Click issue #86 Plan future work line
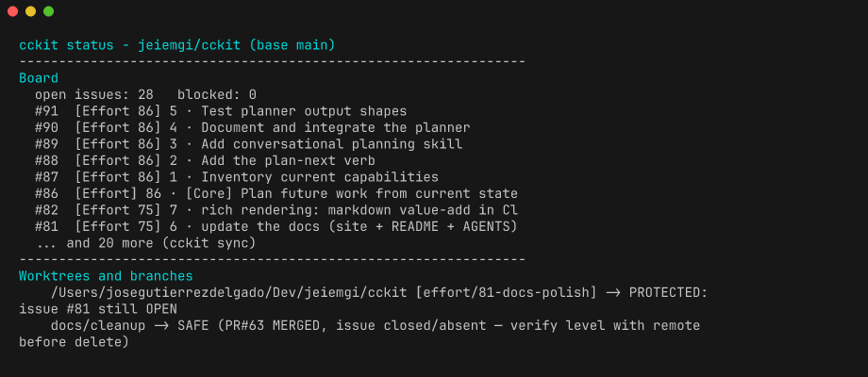This screenshot has width=868, height=377. [x=276, y=194]
